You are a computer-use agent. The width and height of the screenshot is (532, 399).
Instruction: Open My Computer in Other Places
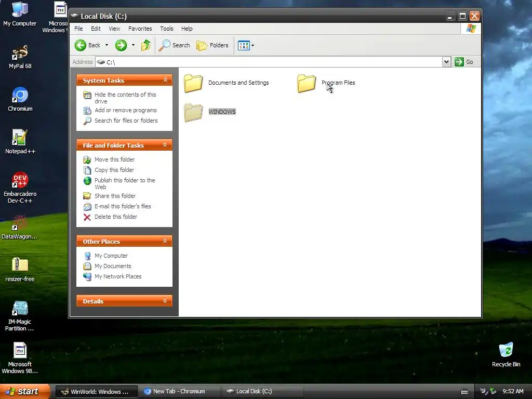[111, 256]
